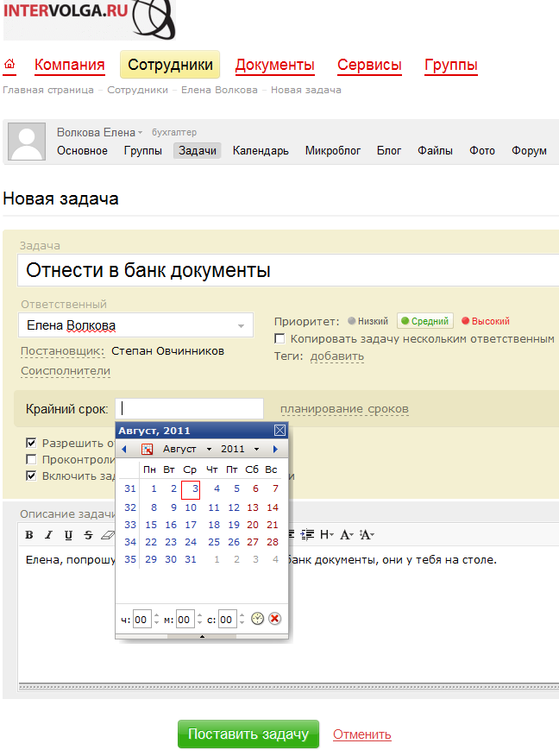This screenshot has width=559, height=756.
Task: Switch to the Блог profile tab
Action: pyautogui.click(x=389, y=150)
